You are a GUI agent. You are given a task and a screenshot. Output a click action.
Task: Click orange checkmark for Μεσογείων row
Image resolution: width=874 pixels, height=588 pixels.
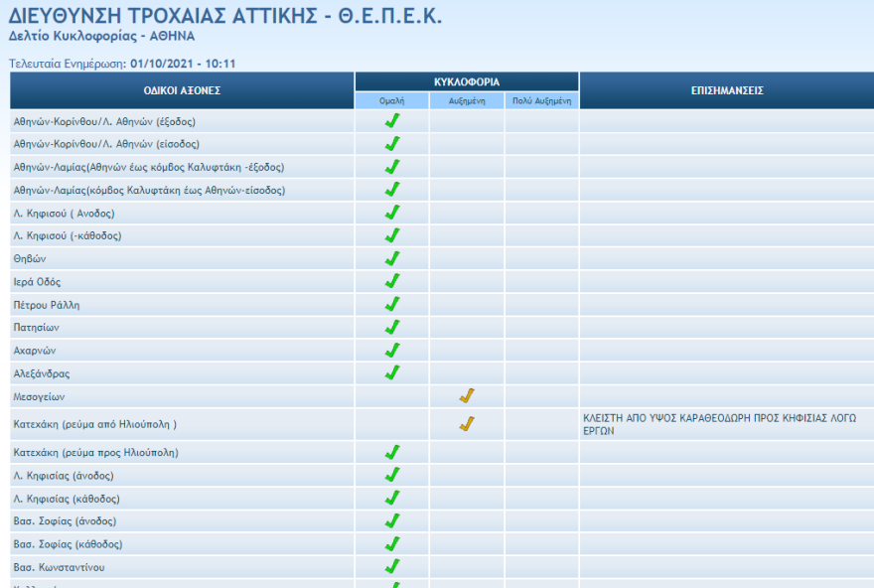[467, 396]
